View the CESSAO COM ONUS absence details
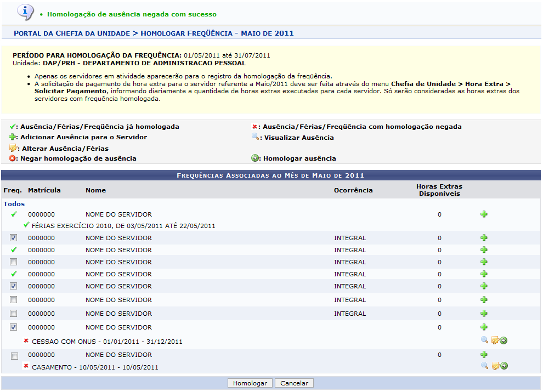The width and height of the screenshot is (543, 392). pos(484,340)
